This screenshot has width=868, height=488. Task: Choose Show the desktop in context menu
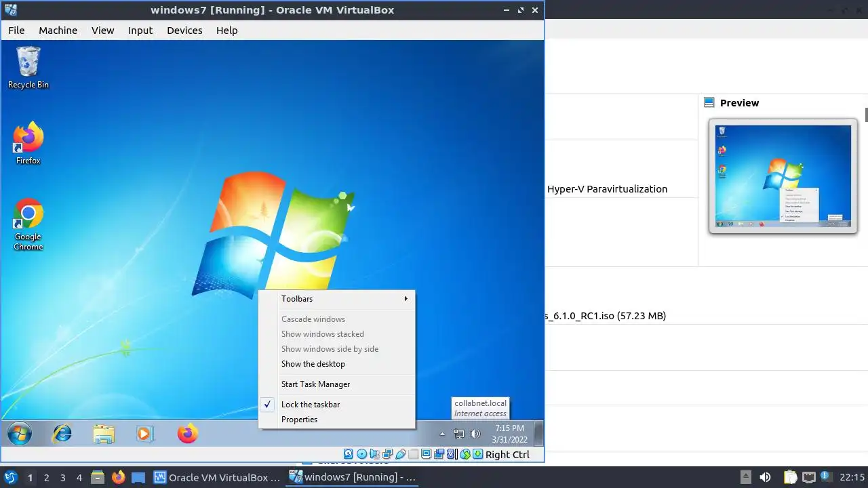337,364
